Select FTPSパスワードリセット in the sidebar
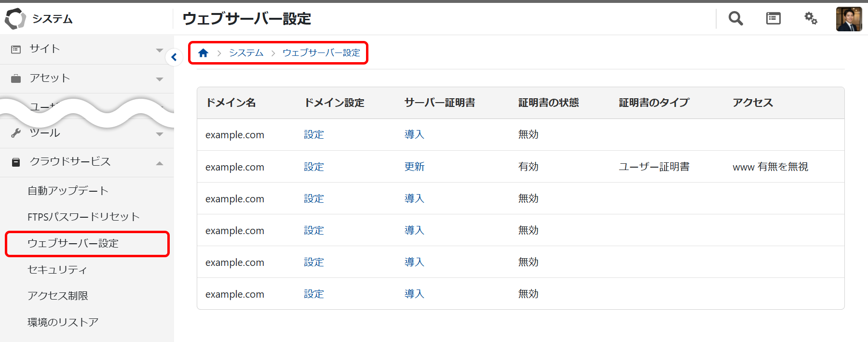The image size is (868, 342). [83, 217]
